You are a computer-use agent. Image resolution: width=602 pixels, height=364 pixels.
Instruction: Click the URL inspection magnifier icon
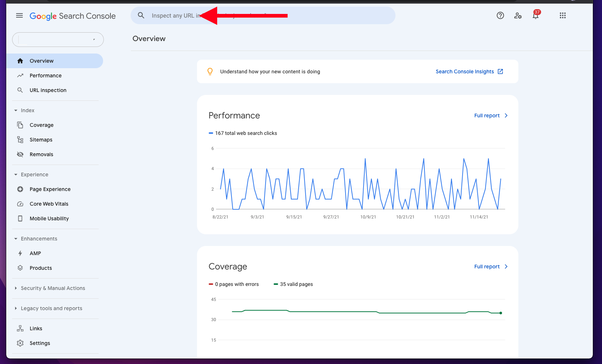coord(20,90)
